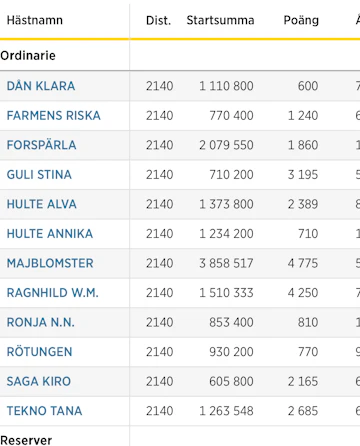The height and width of the screenshot is (446, 360).
Task: Click Guli Stina's points value 3 195
Action: (x=303, y=175)
